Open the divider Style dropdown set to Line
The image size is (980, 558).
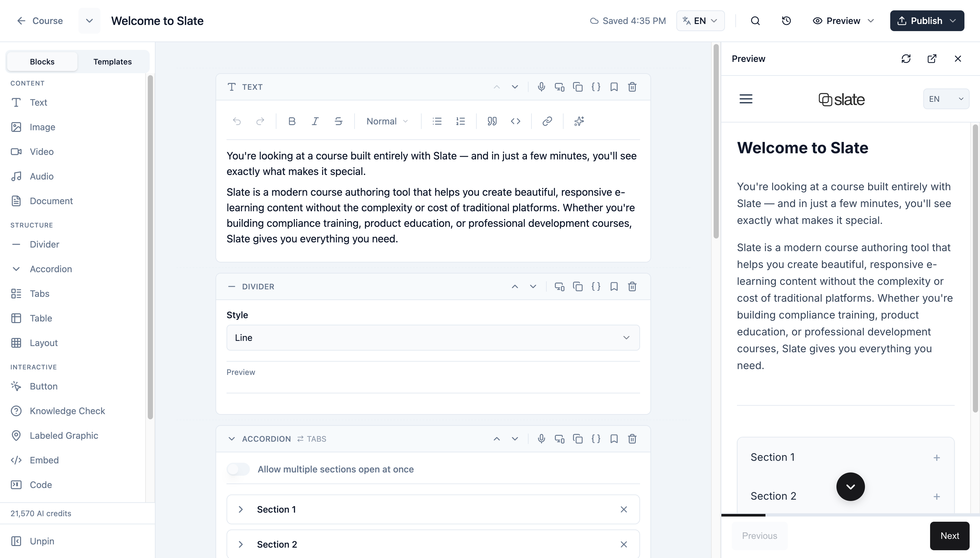point(432,338)
